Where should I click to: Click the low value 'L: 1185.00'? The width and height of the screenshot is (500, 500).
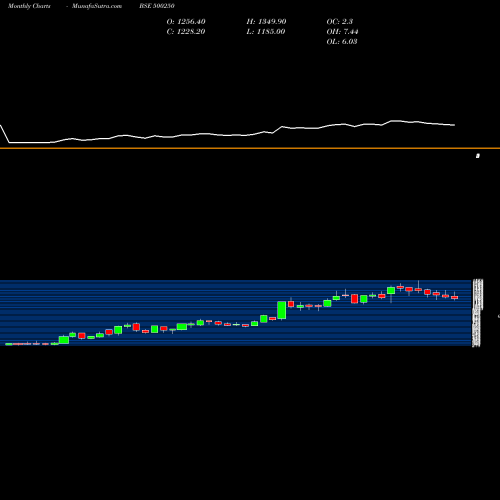[x=266, y=32]
